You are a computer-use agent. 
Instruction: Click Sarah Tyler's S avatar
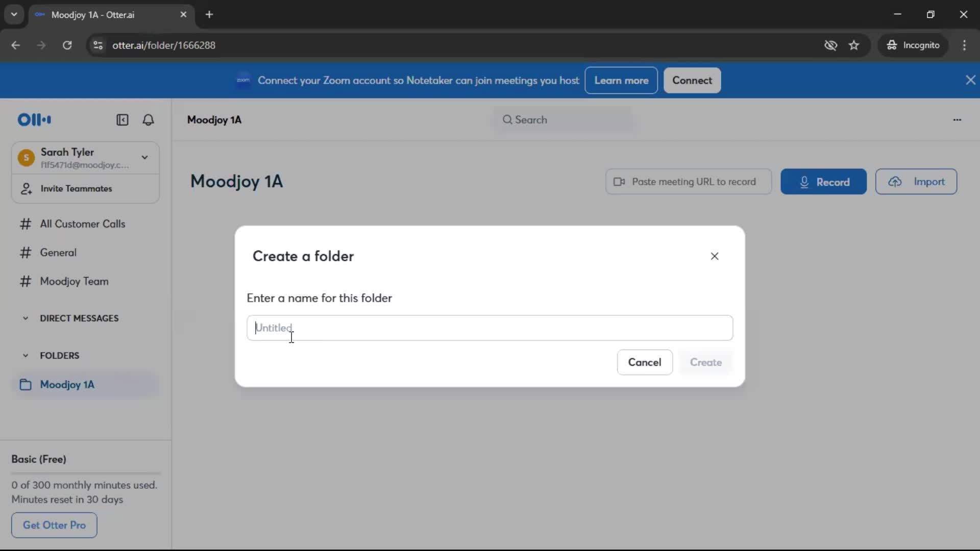[x=26, y=158]
